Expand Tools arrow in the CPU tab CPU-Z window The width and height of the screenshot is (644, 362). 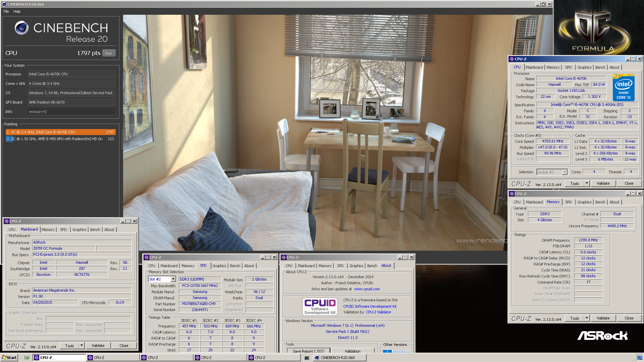point(587,183)
